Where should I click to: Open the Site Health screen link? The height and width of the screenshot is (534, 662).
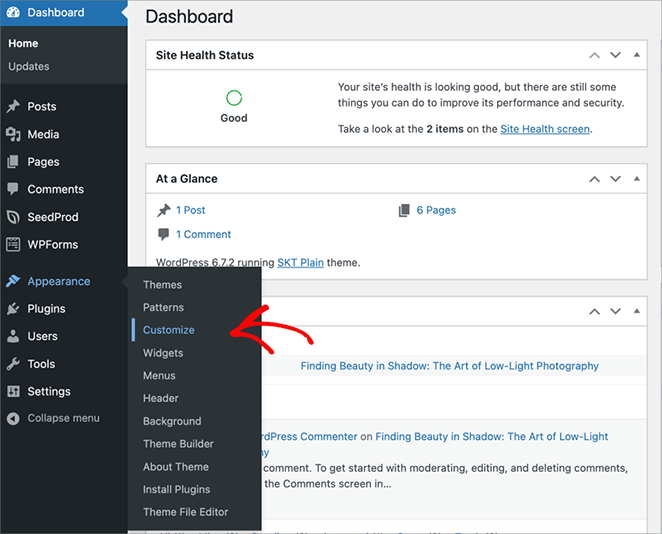(x=544, y=129)
